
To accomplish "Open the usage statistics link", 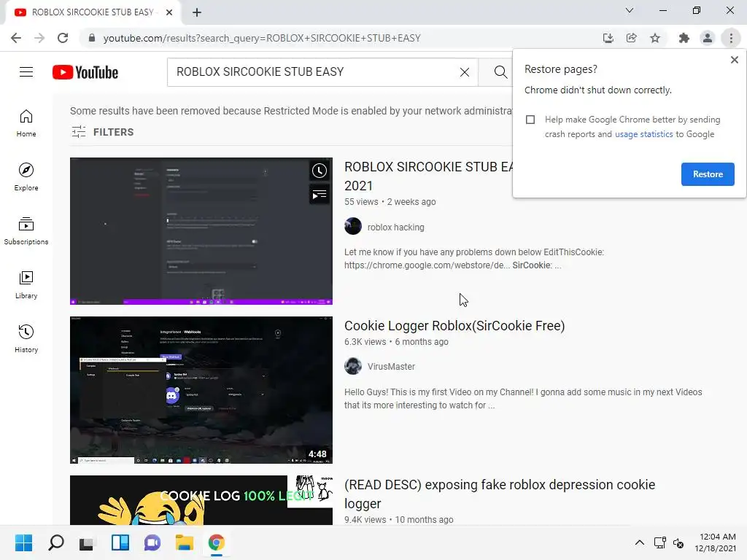I will coord(643,134).
